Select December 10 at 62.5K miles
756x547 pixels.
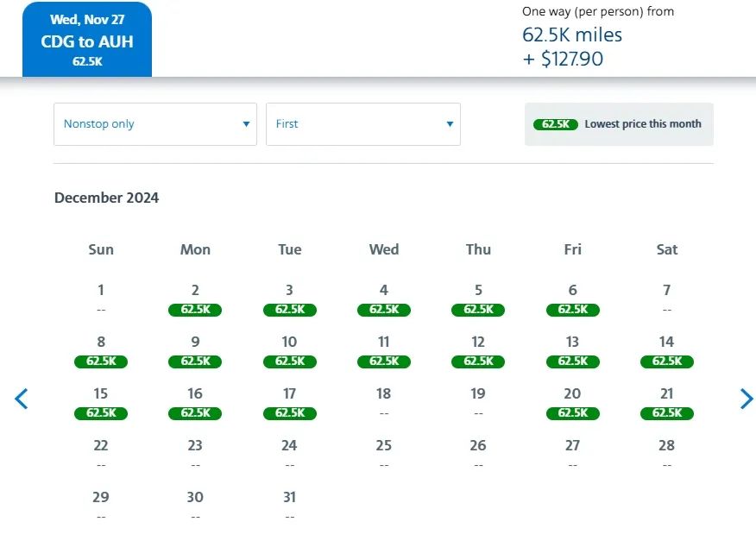tap(289, 352)
